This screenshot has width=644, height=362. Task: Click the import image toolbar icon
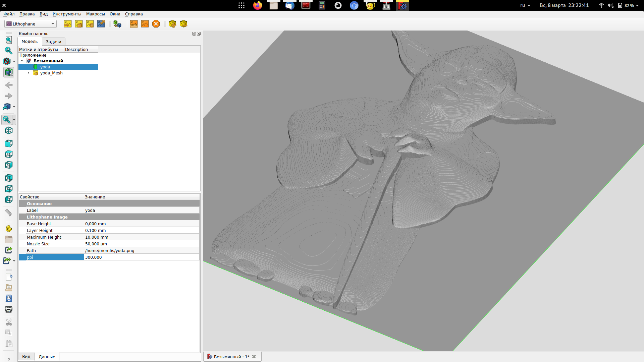68,24
